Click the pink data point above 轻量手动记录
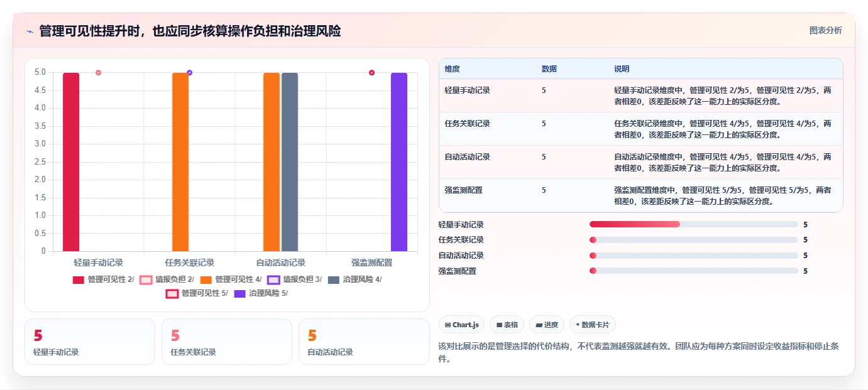The image size is (868, 390). coord(99,73)
